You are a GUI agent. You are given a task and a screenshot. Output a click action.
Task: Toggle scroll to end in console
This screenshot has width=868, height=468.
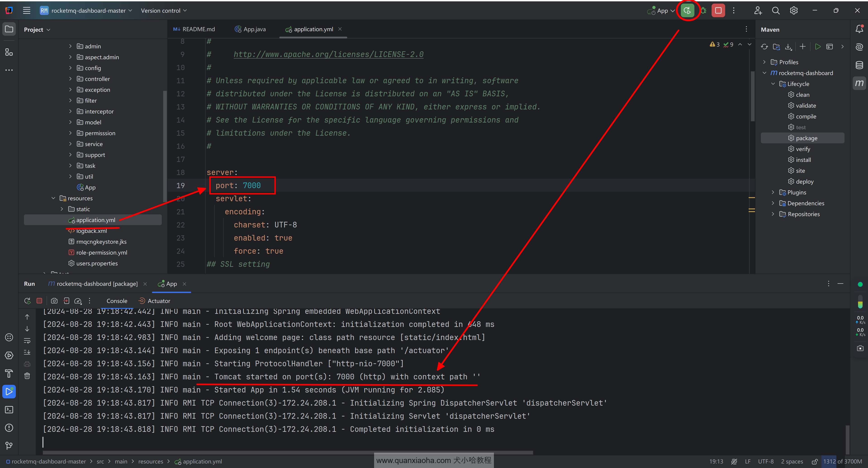27,352
